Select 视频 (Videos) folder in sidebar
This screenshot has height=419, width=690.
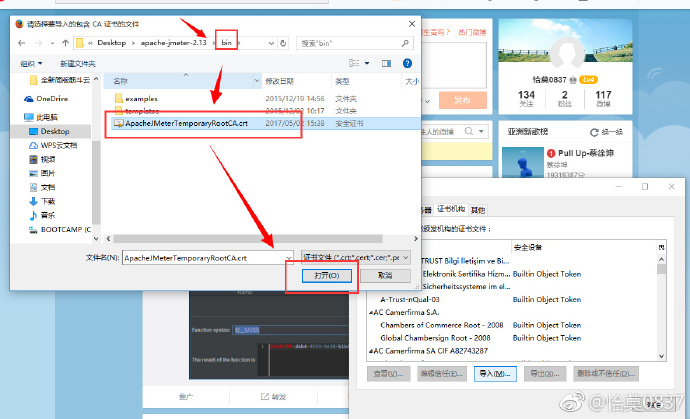tap(48, 159)
